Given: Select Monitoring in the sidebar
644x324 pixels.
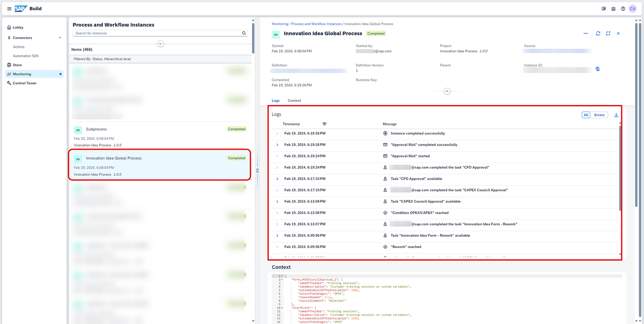Looking at the screenshot, I should [x=34, y=74].
